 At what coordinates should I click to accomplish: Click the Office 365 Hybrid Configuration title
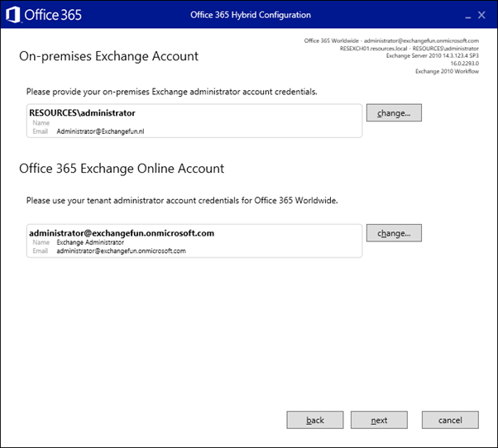[x=251, y=15]
